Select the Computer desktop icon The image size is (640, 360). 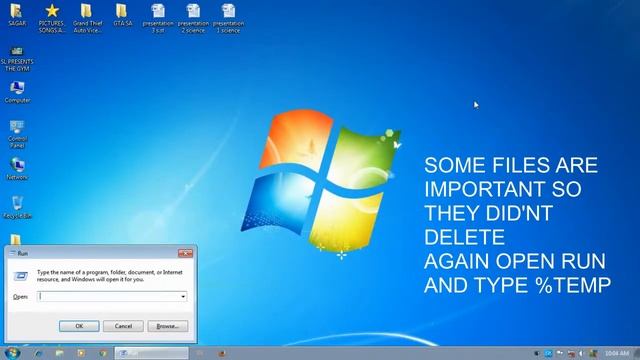17,91
